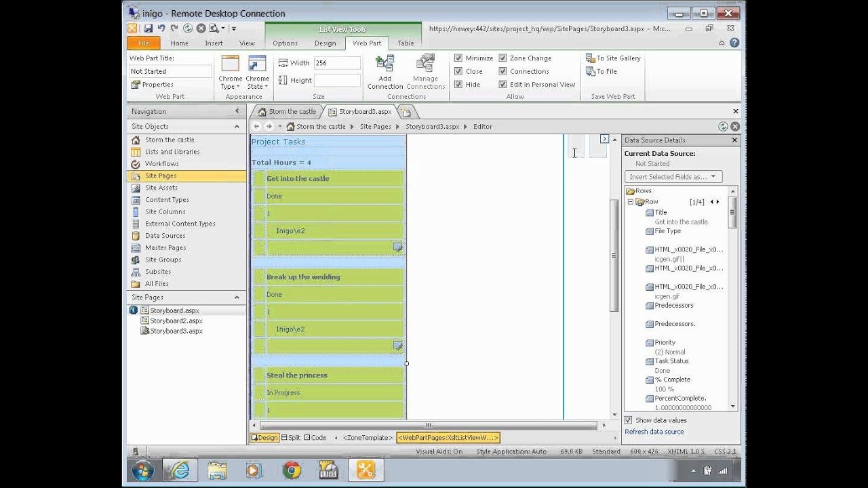Screen dimensions: 868x488
Task: Open Workflows in Site Objects
Action: (x=161, y=164)
